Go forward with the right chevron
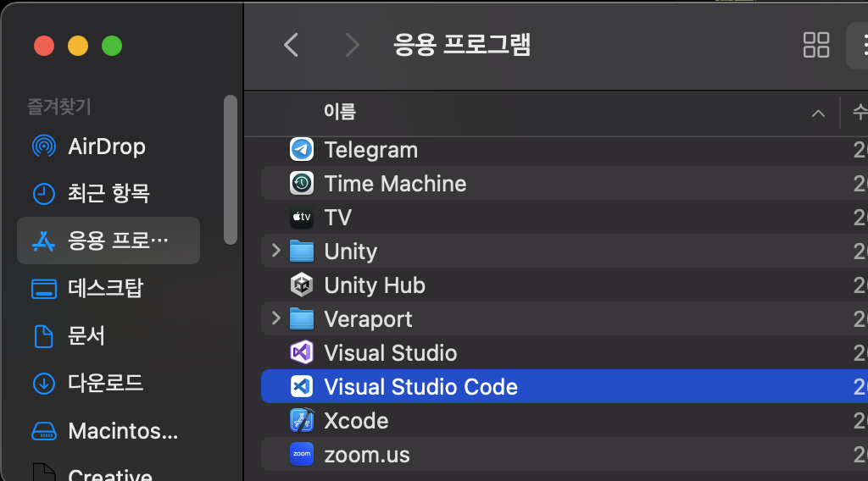Image resolution: width=868 pixels, height=481 pixels. (352, 45)
